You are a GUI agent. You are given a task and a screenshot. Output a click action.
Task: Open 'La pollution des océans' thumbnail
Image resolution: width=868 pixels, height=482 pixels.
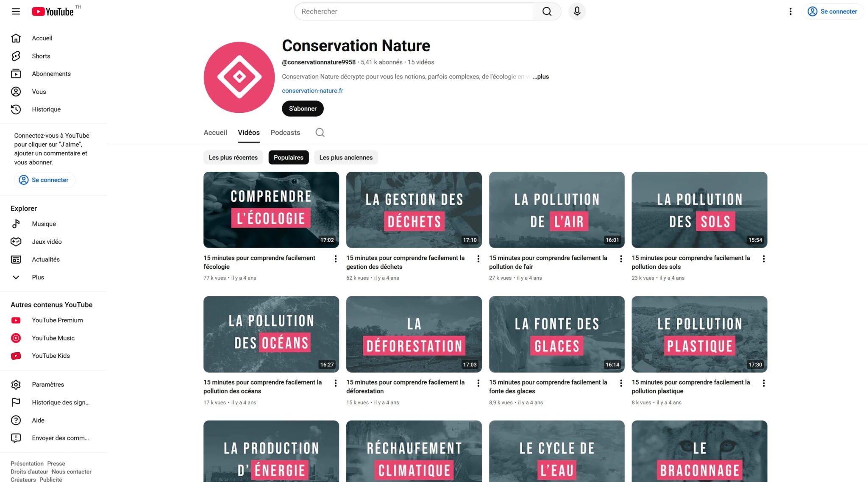[x=271, y=334]
